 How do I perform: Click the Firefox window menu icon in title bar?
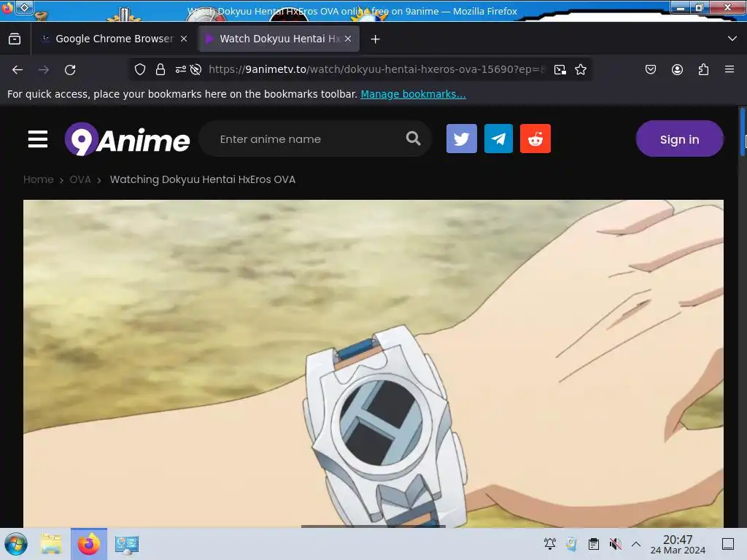[7, 8]
